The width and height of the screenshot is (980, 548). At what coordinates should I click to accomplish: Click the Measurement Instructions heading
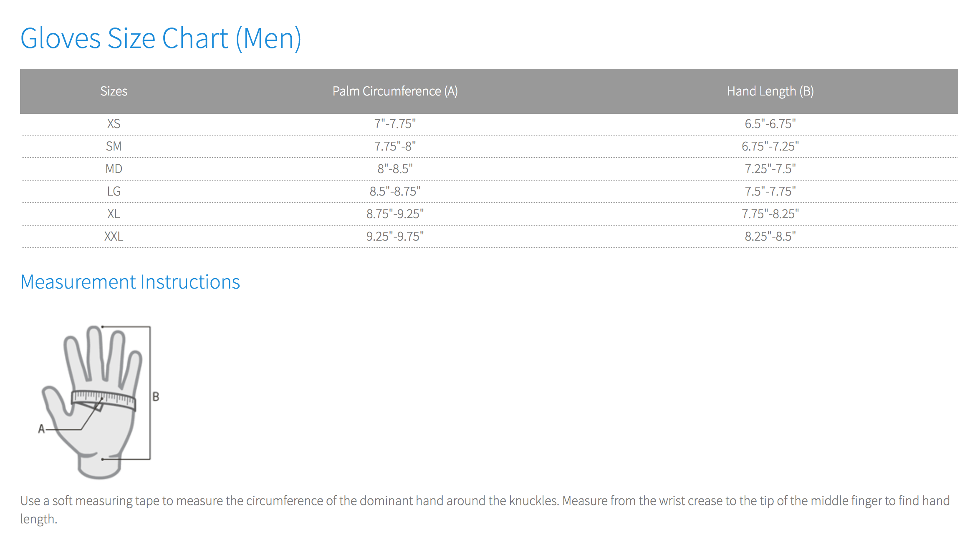(130, 282)
